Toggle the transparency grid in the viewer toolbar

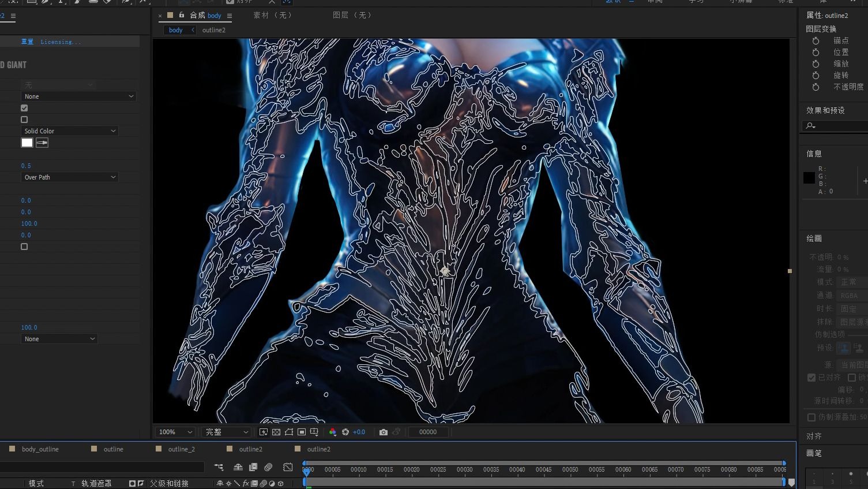point(276,432)
